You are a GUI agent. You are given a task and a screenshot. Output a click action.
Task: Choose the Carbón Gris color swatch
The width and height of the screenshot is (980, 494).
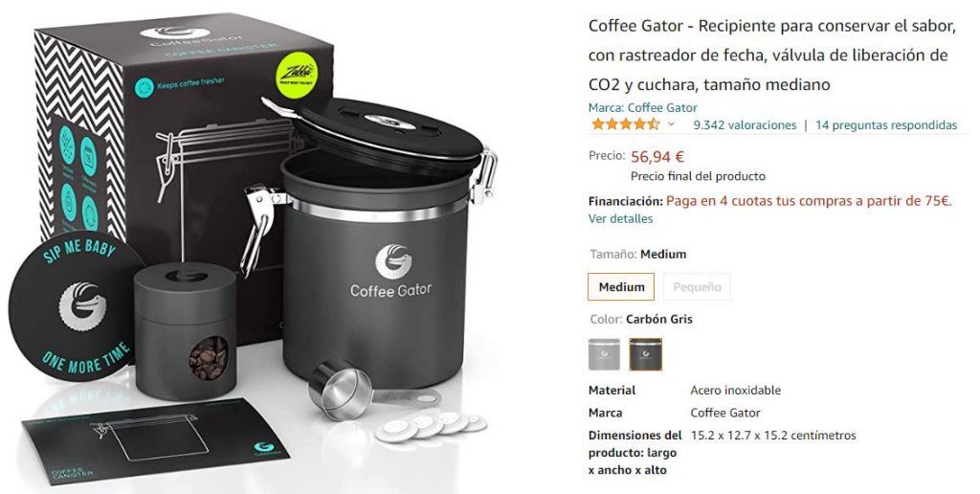coord(646,354)
